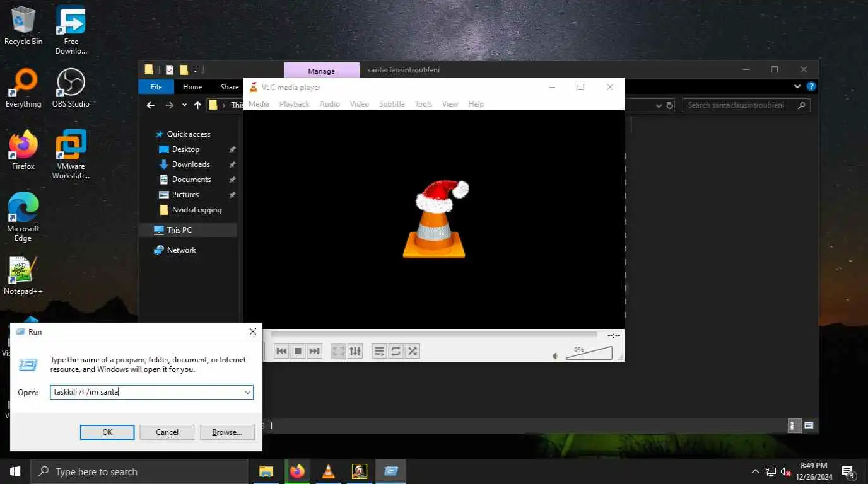Click VLC next track button

315,351
